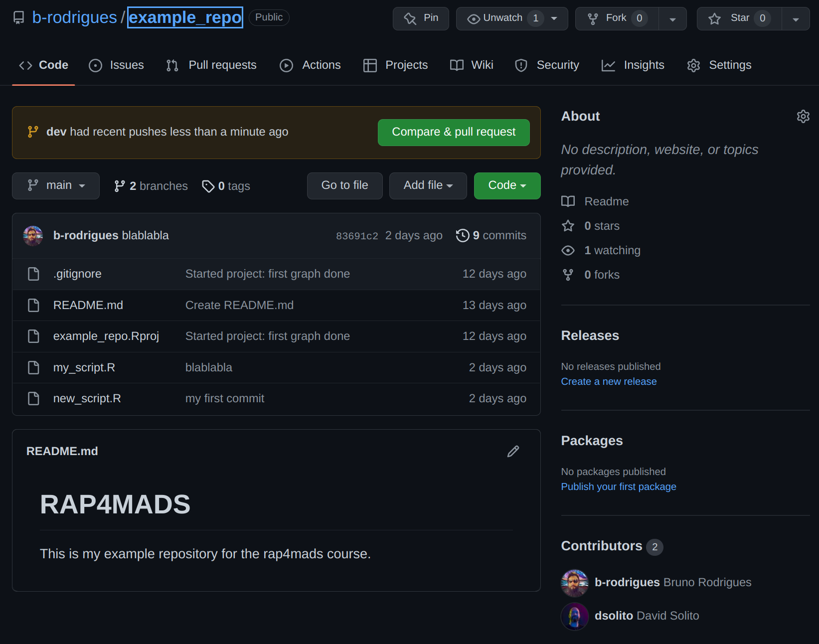Switch to the Pull requests tab
819x644 pixels.
click(x=211, y=65)
